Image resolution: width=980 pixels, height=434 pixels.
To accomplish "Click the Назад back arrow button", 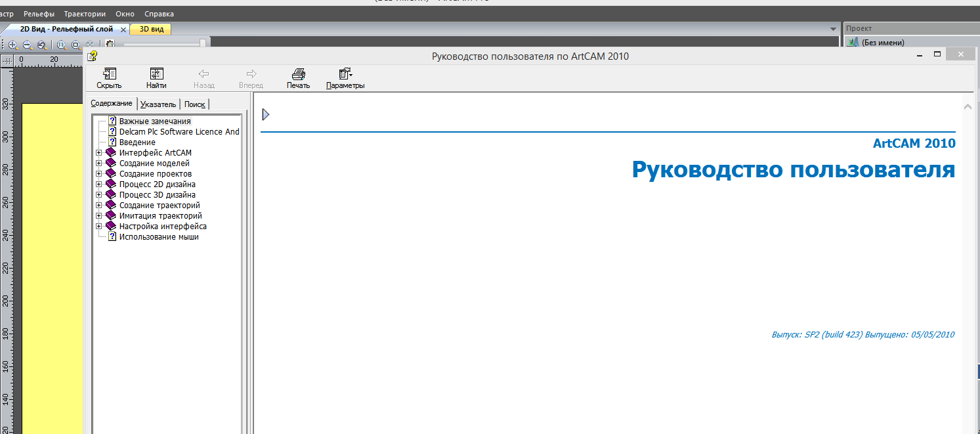I will click(204, 78).
